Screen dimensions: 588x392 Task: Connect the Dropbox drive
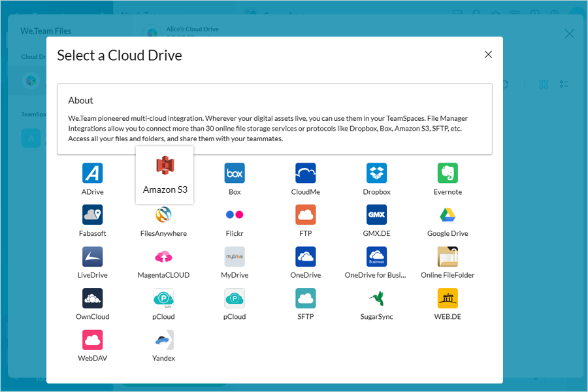coord(376,173)
